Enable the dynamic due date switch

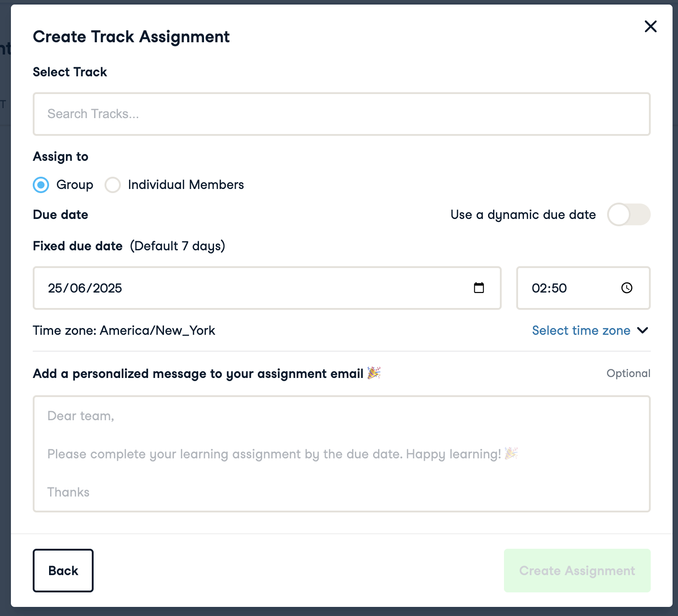[x=628, y=214]
